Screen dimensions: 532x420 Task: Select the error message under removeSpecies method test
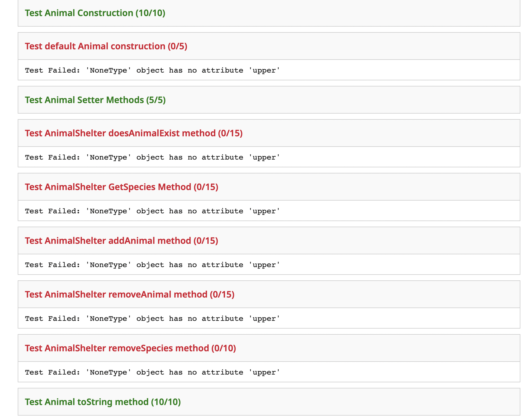coord(152,372)
